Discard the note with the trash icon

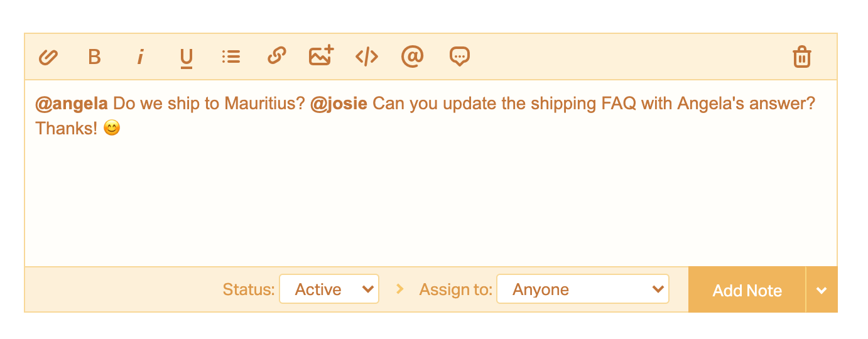click(x=801, y=57)
